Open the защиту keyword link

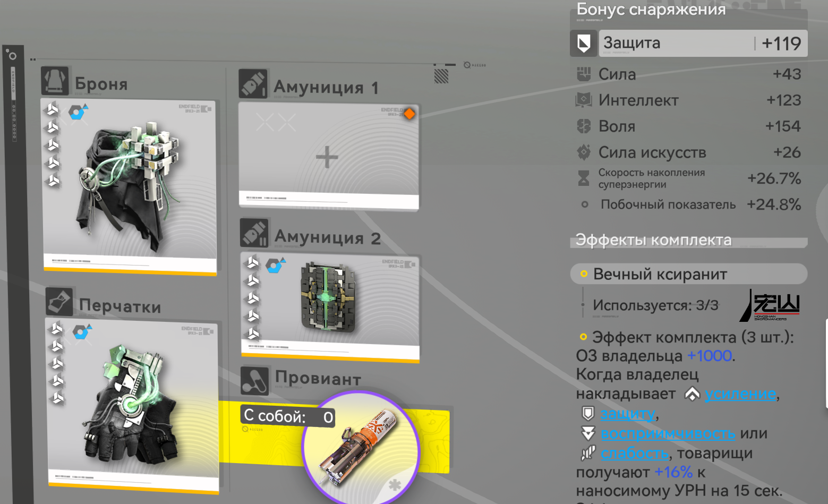coord(628,413)
